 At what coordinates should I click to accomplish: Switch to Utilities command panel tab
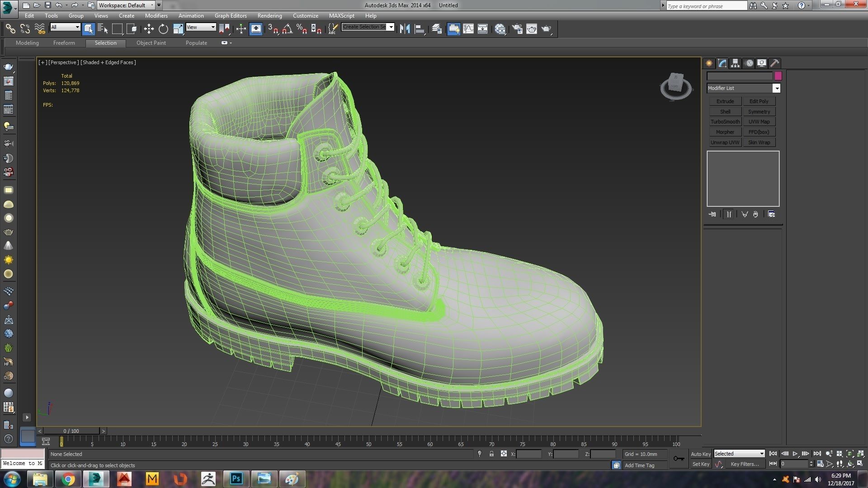pos(775,63)
